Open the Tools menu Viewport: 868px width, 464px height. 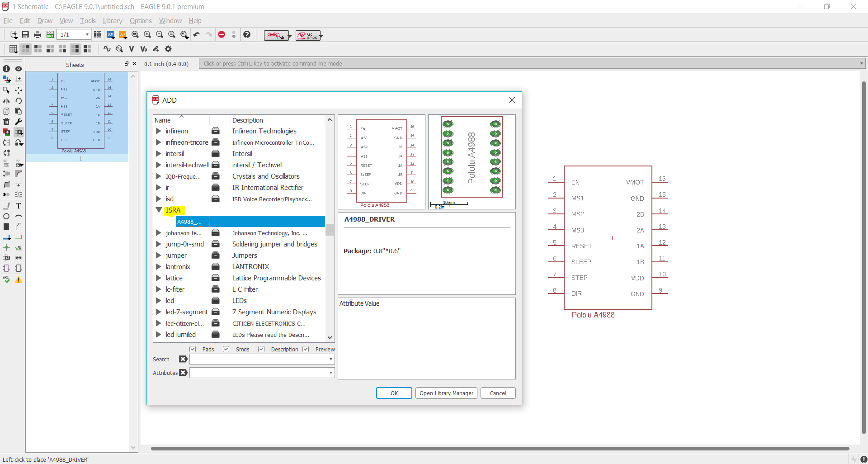pyautogui.click(x=88, y=21)
